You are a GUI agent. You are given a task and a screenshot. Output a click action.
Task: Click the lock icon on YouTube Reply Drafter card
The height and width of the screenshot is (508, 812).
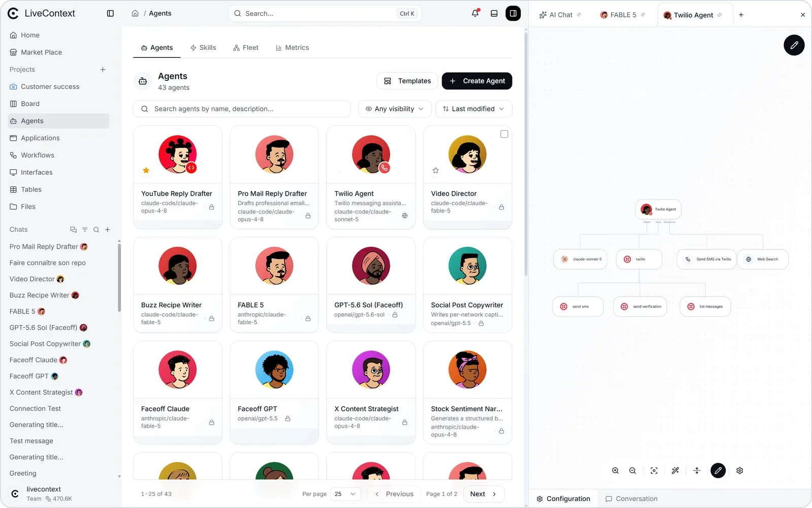[x=212, y=207]
